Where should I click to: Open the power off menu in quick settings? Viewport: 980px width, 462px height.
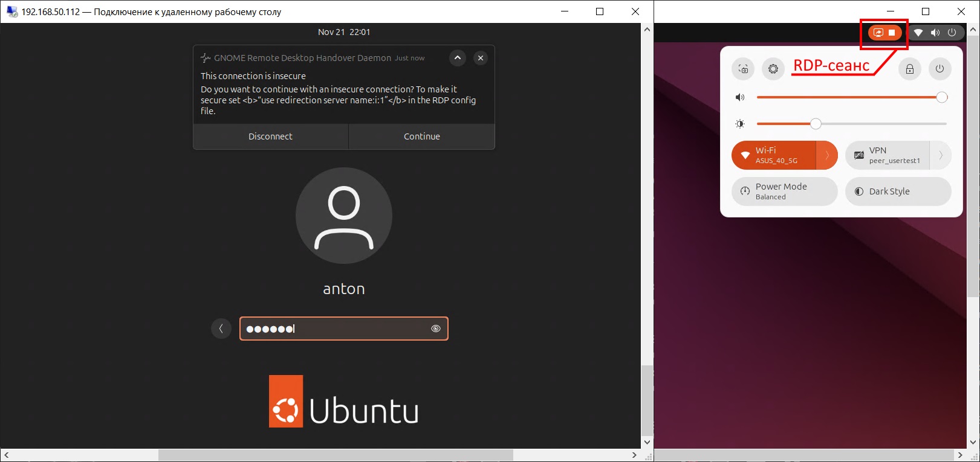pos(939,69)
